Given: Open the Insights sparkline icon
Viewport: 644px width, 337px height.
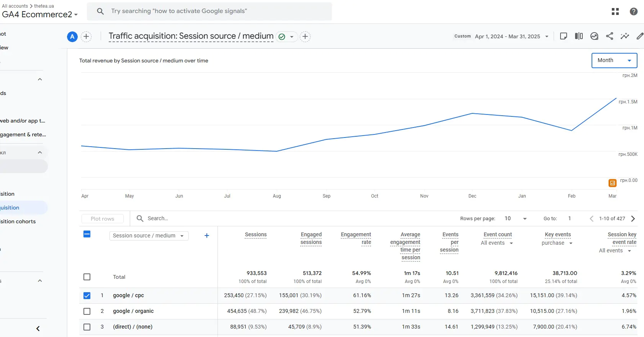Looking at the screenshot, I should click(x=625, y=36).
